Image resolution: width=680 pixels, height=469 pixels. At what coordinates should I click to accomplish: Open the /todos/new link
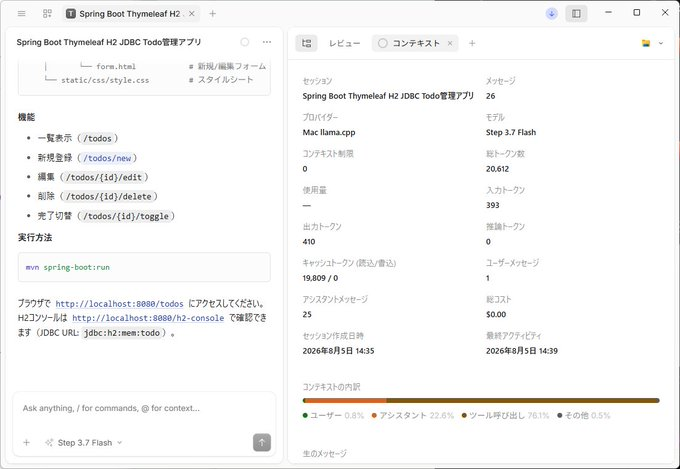coord(107,158)
